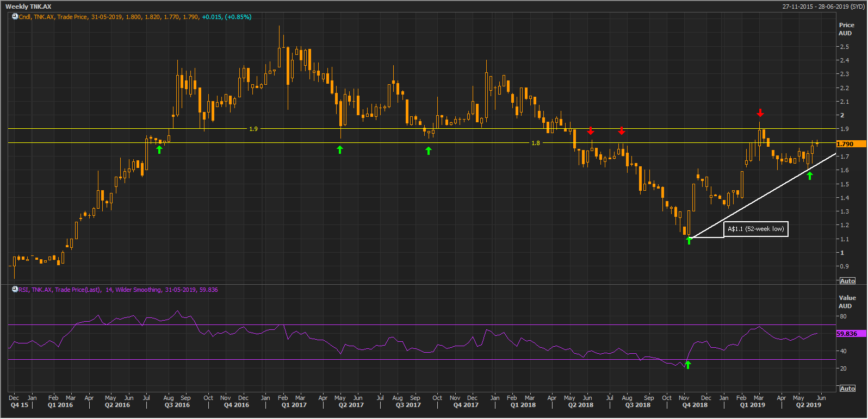Click the Q4 2017 quarter label
The height and width of the screenshot is (419, 868).
tap(466, 405)
